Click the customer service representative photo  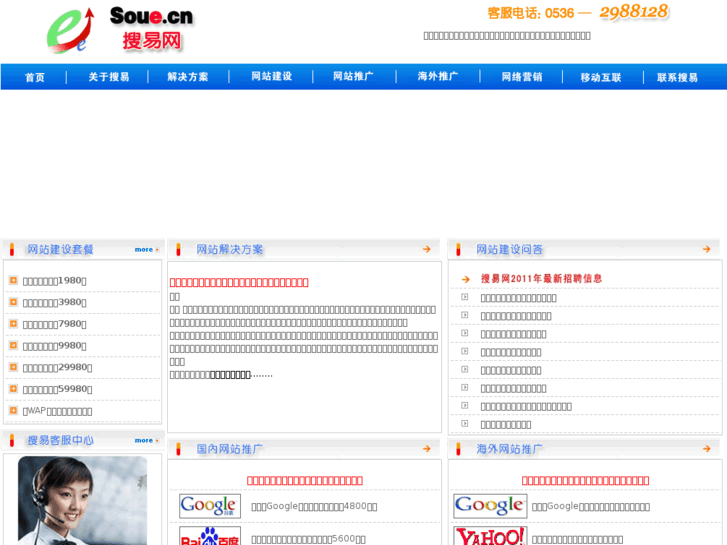pyautogui.click(x=83, y=500)
